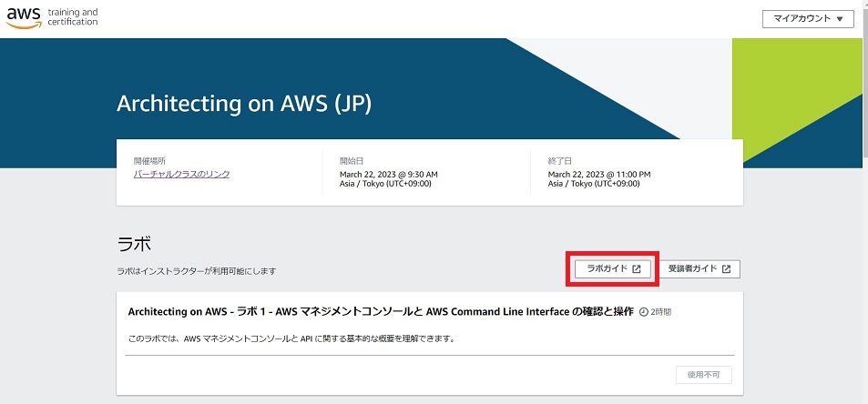Click the clock icon beside 2時間
This screenshot has height=404, width=868.
tap(644, 312)
